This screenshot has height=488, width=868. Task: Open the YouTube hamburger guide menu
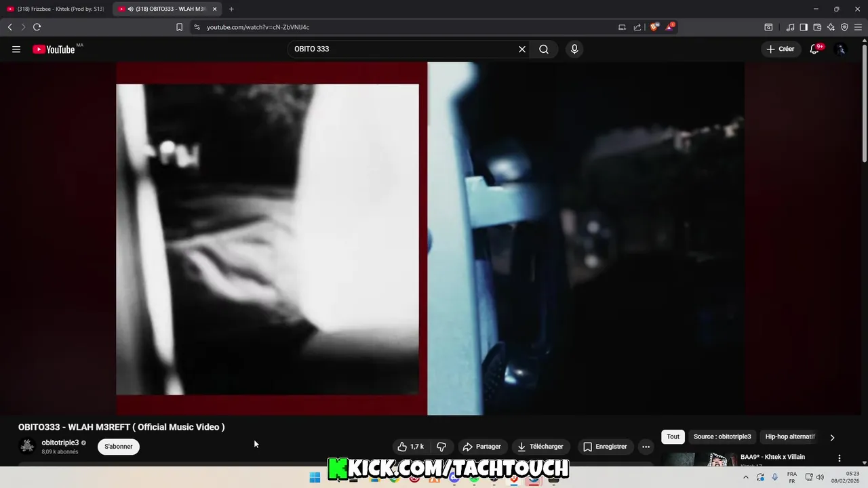tap(16, 49)
